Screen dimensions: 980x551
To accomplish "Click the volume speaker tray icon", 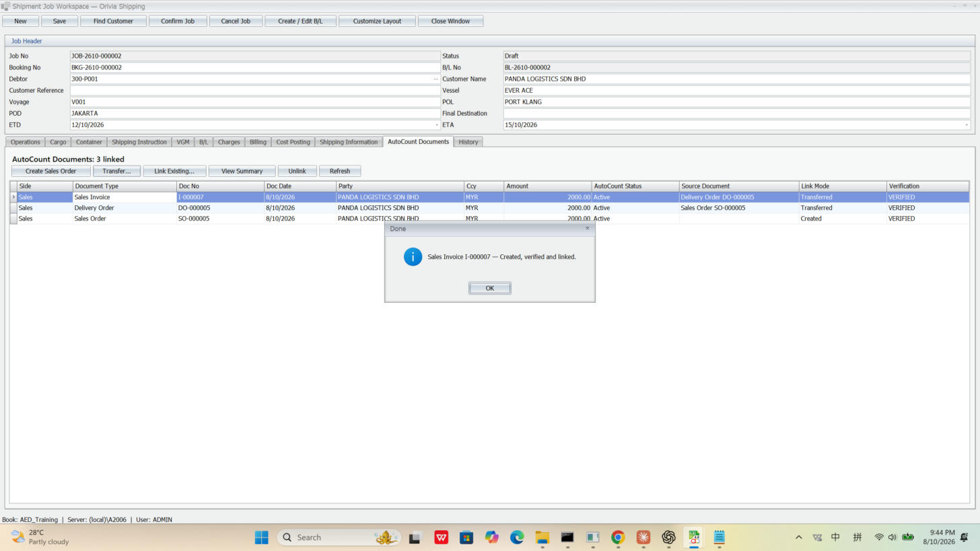I will [893, 537].
